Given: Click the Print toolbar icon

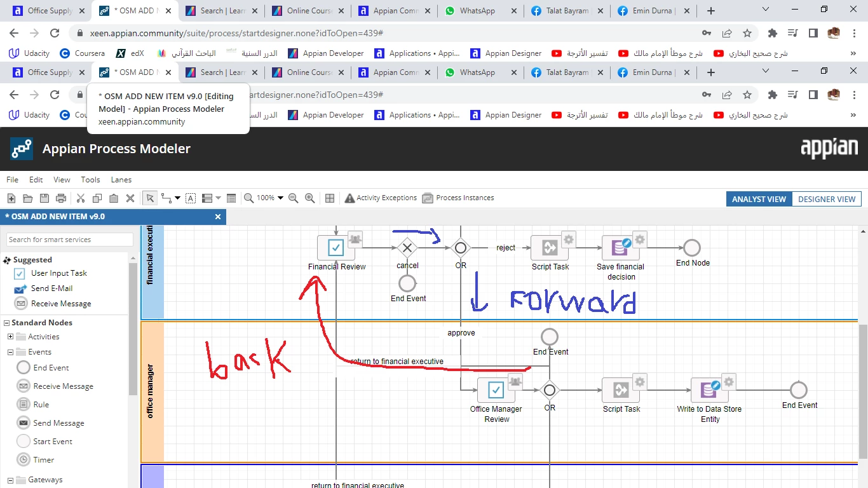Looking at the screenshot, I should [61, 198].
